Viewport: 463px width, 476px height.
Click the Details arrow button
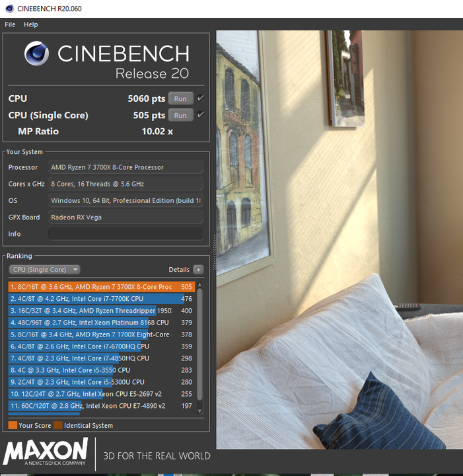point(199,270)
